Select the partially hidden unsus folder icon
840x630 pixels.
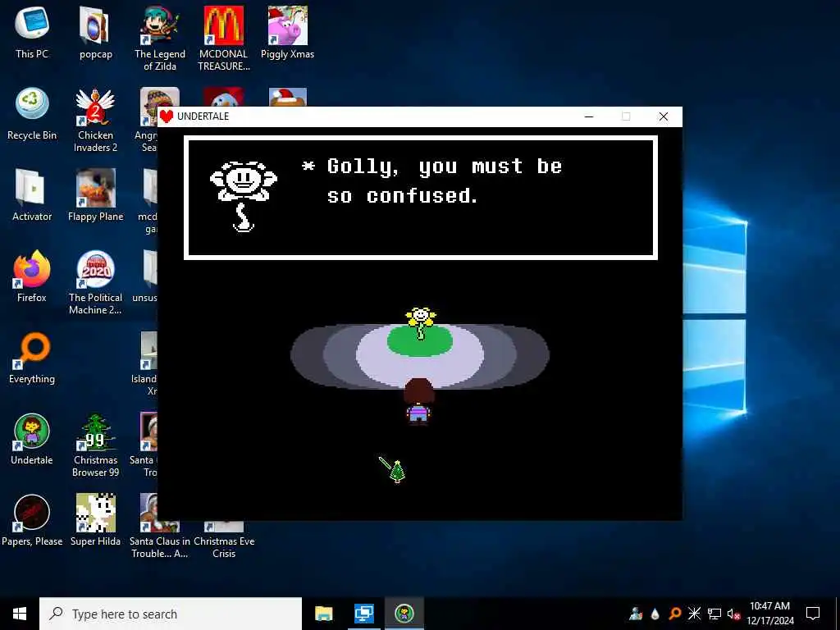point(149,269)
